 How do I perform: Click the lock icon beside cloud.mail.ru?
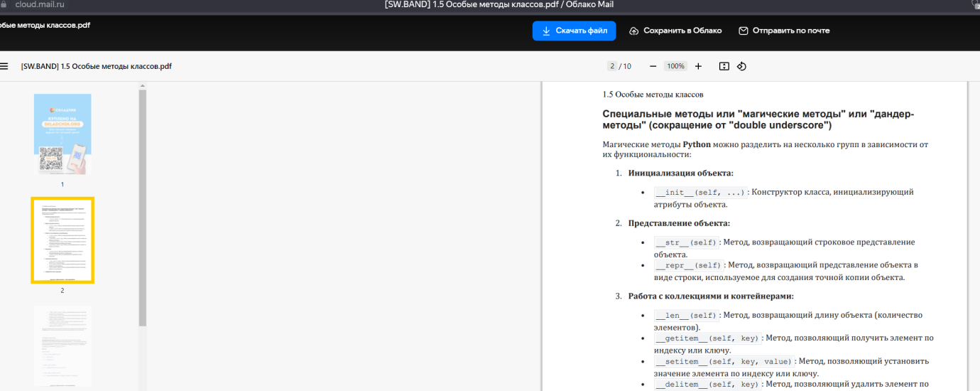click(3, 4)
